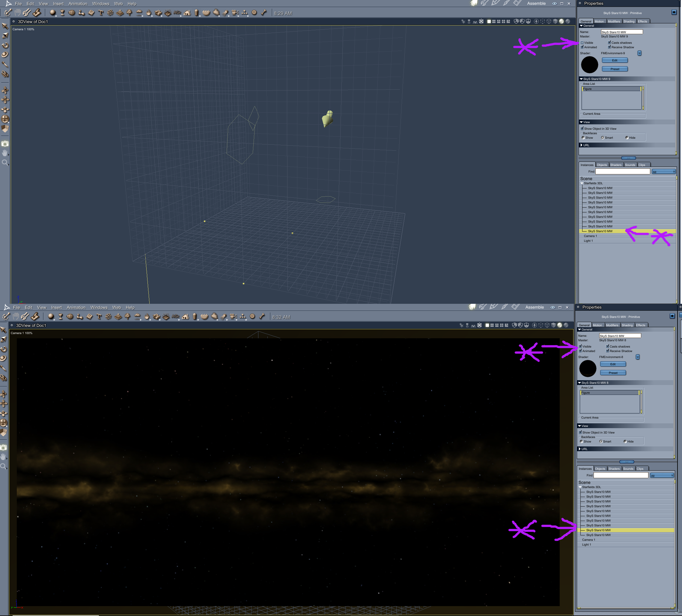Screen dimensions: 682x616
Task: Insert camera via upper toolbar camera icon
Action: [235, 13]
